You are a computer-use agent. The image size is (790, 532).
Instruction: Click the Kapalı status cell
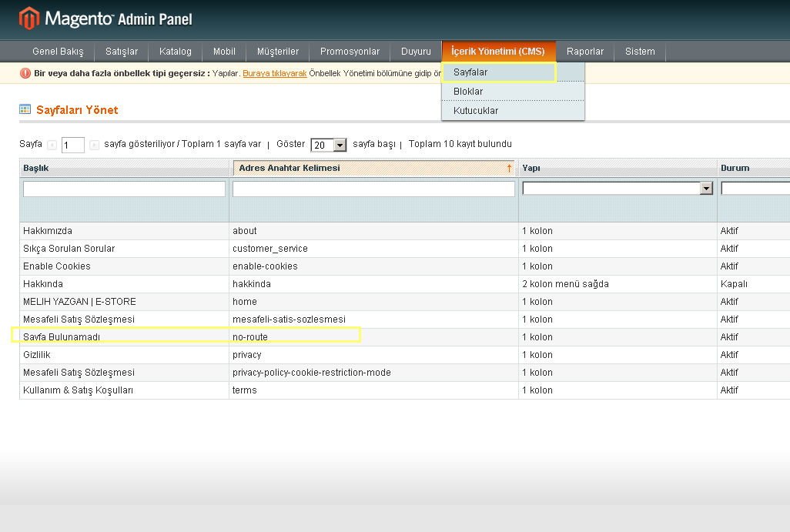pyautogui.click(x=754, y=283)
